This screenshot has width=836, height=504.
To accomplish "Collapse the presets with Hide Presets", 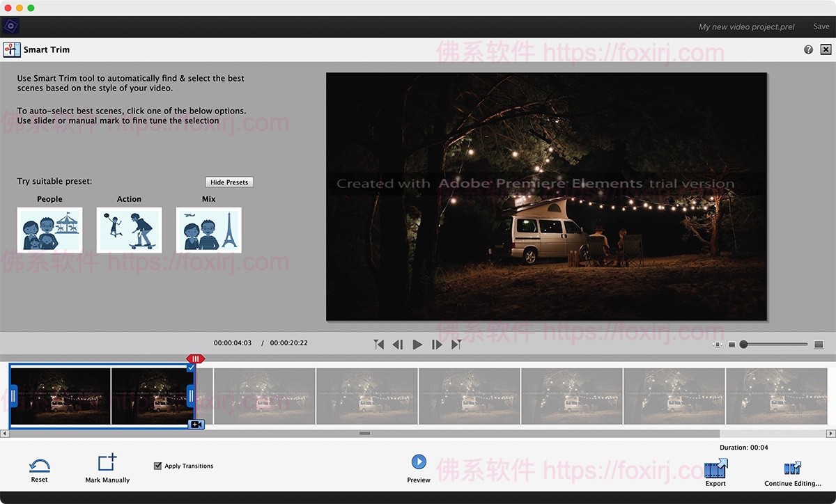I will click(x=229, y=181).
